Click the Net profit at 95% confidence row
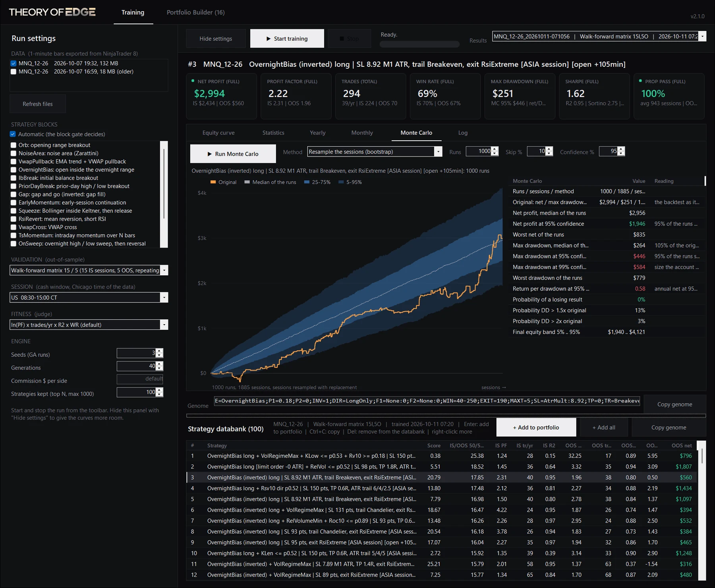 click(607, 224)
